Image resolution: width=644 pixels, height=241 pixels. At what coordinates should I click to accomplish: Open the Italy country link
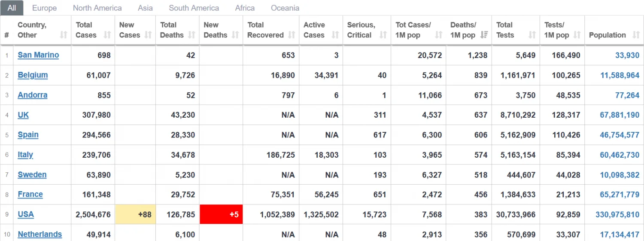(x=25, y=155)
